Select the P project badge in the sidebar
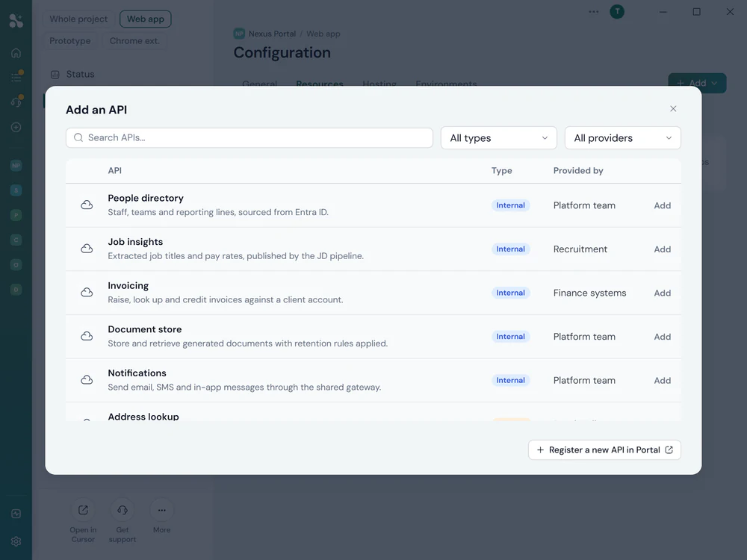747x560 pixels. 16,215
